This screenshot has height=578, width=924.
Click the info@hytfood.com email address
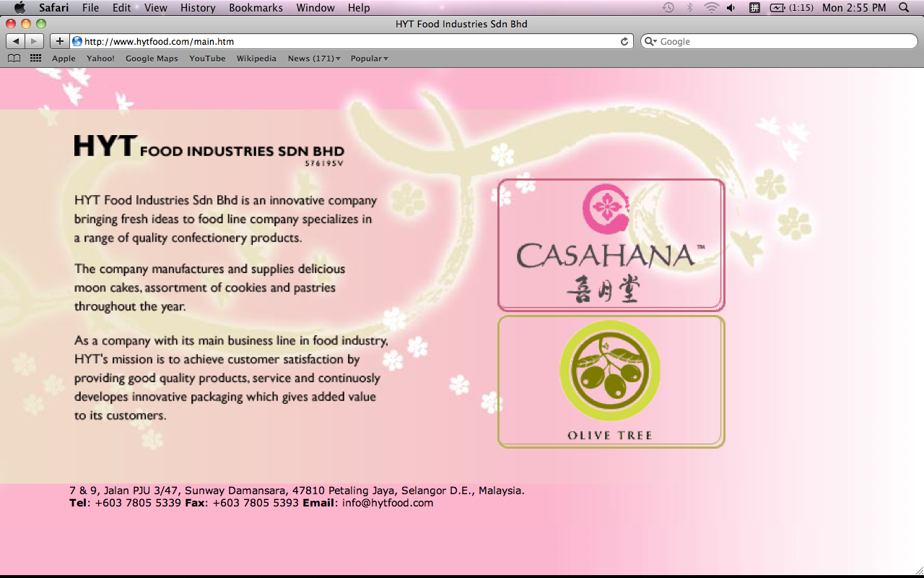388,503
